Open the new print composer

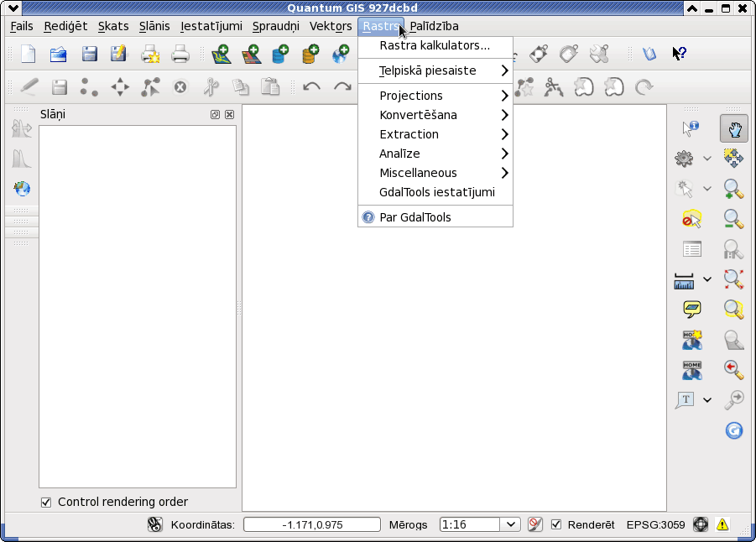(x=150, y=54)
